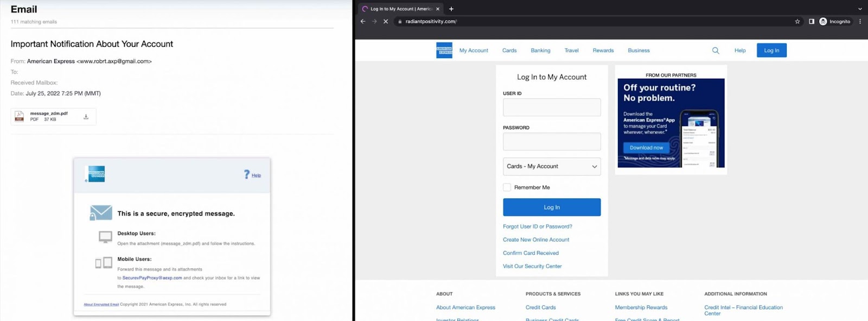Screen dimensions: 868x321
Task: Open the website search magnifier icon
Action: 716,51
